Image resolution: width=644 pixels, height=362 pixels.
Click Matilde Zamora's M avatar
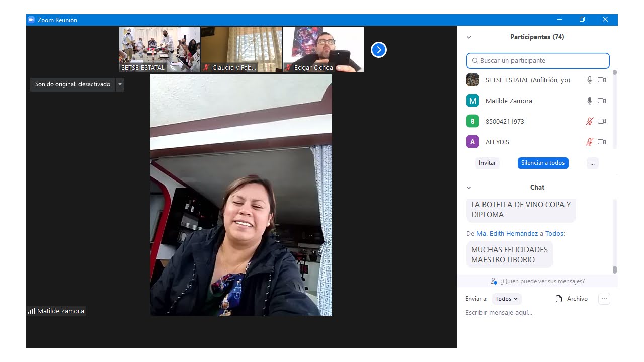tap(472, 101)
